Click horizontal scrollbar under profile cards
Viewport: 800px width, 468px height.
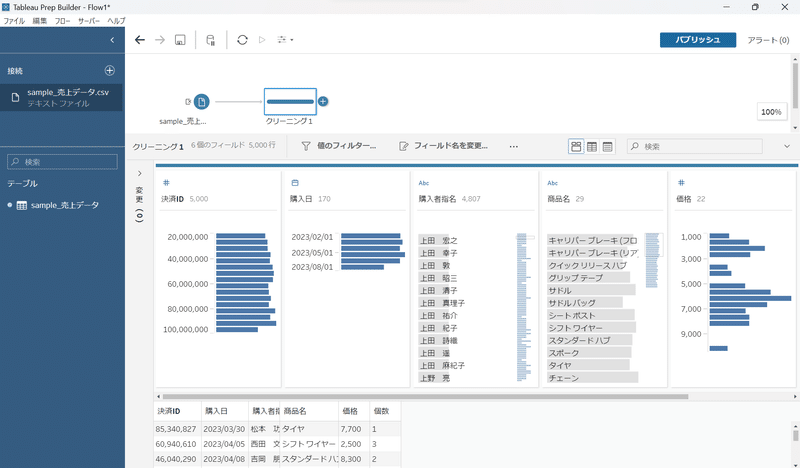coord(425,397)
